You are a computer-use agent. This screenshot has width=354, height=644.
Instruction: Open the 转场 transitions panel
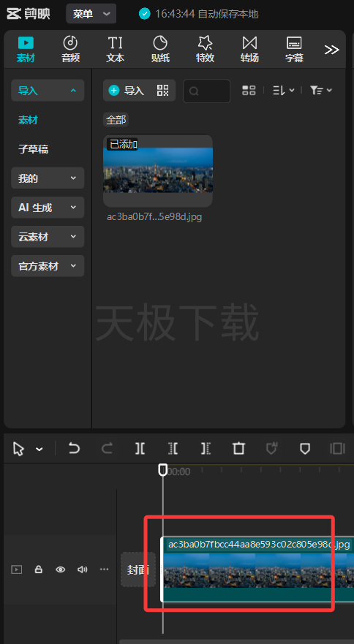pyautogui.click(x=249, y=49)
